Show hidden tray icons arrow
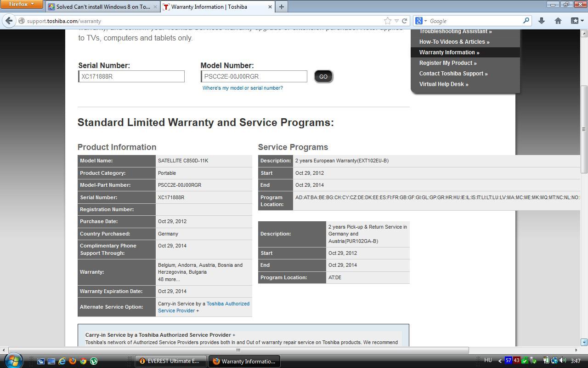This screenshot has height=368, width=588. pos(500,361)
